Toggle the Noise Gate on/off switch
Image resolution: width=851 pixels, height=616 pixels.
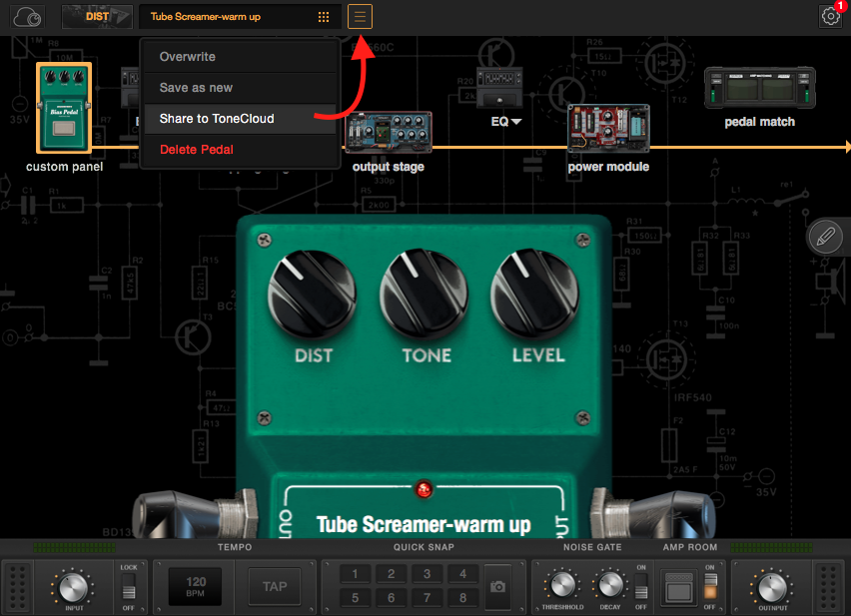[x=640, y=586]
